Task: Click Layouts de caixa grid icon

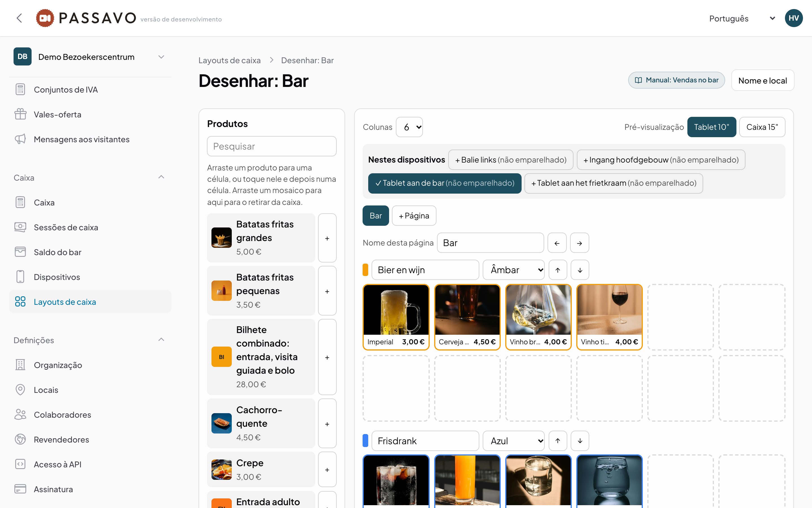Action: (20, 302)
